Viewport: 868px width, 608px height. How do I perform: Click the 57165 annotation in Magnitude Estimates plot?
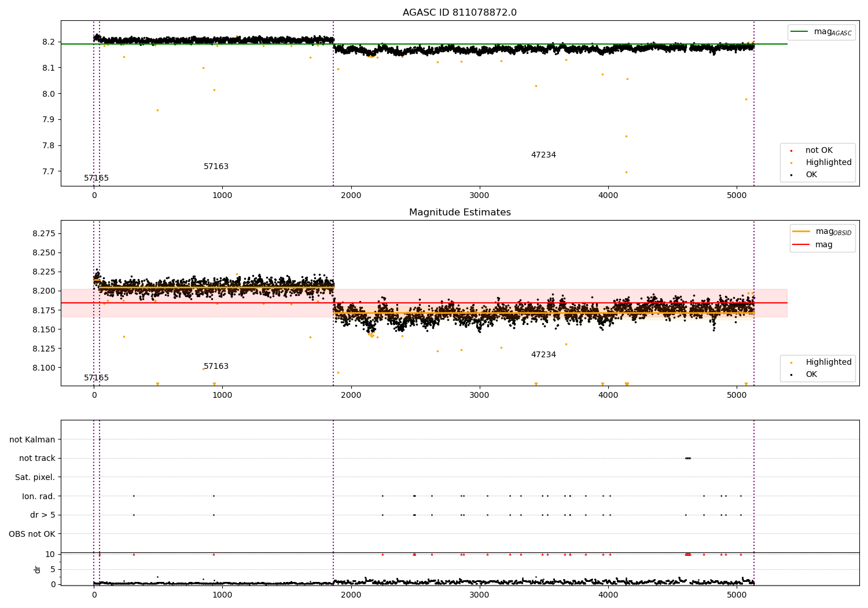[96, 378]
